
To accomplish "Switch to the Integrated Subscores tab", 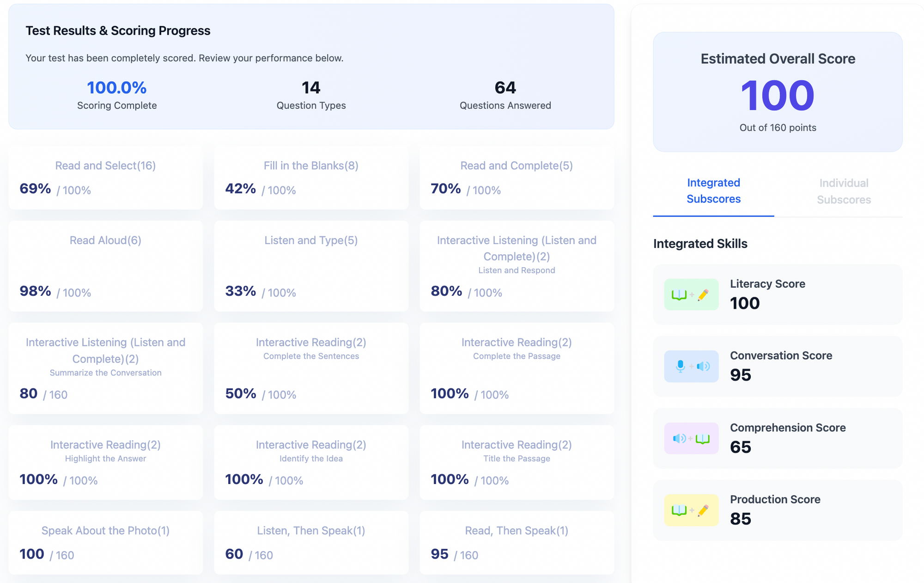I will [713, 191].
